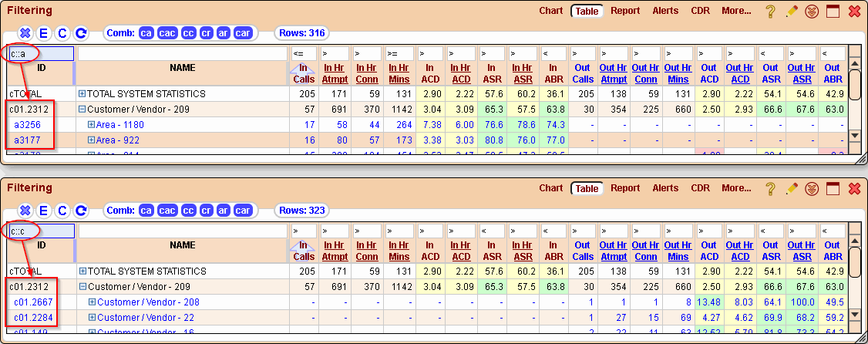Click 'Out Hr Conn' header link in bottom table

(x=645, y=251)
